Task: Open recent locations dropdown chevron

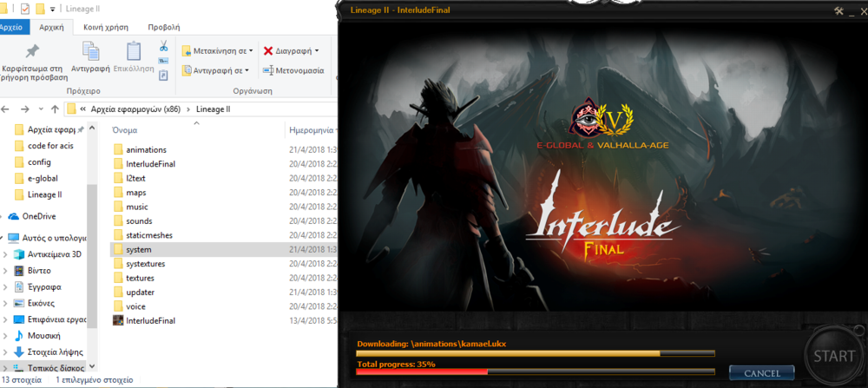Action: point(41,109)
